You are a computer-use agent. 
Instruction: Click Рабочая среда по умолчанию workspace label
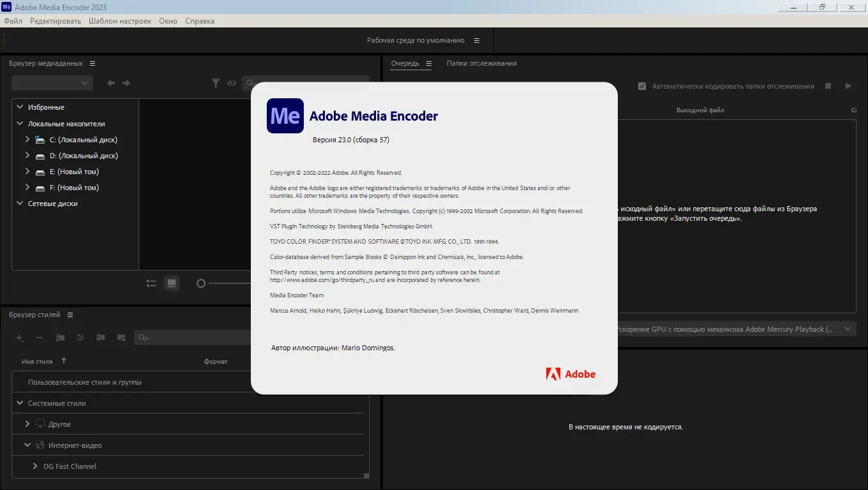coord(415,40)
